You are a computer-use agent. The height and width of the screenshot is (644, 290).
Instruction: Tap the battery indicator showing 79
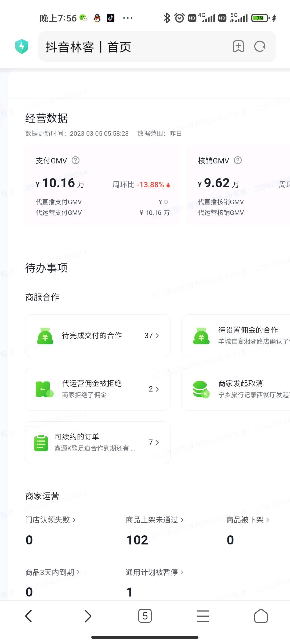click(260, 18)
